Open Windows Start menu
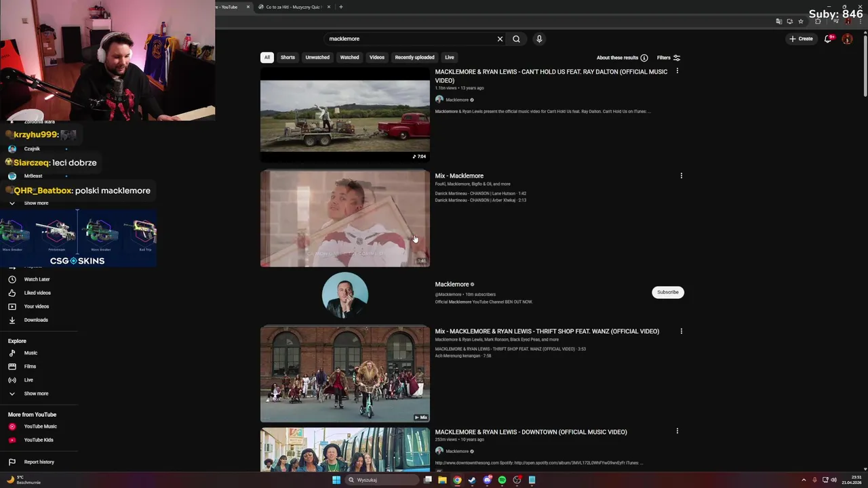The height and width of the screenshot is (488, 868). pos(336,480)
